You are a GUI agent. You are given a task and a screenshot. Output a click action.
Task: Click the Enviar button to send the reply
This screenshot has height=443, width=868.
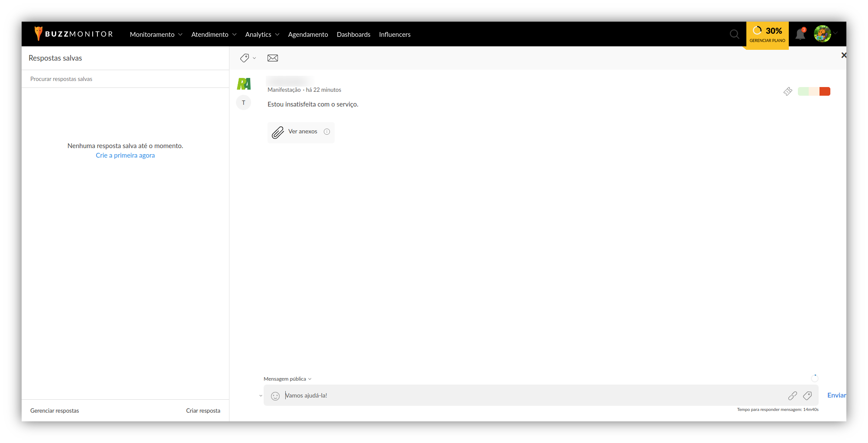click(836, 395)
